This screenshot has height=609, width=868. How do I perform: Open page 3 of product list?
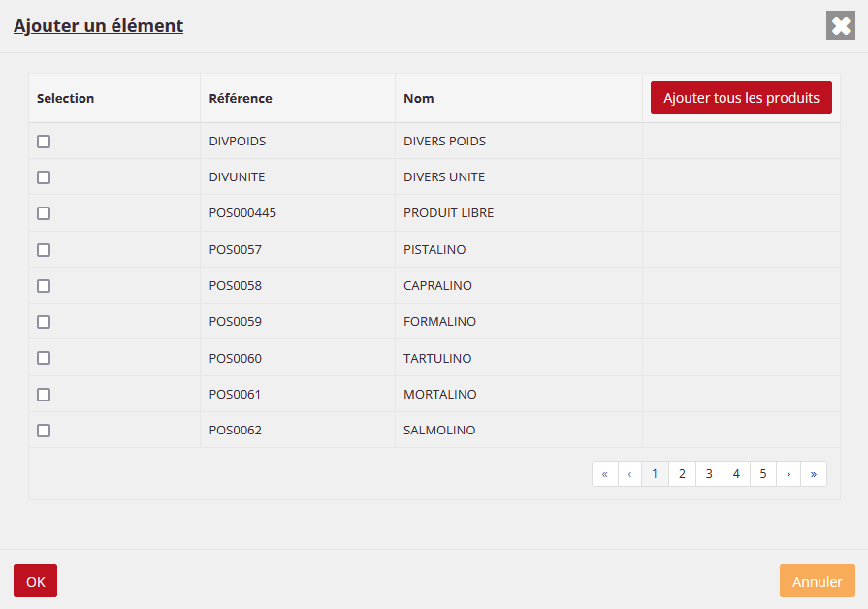point(709,474)
